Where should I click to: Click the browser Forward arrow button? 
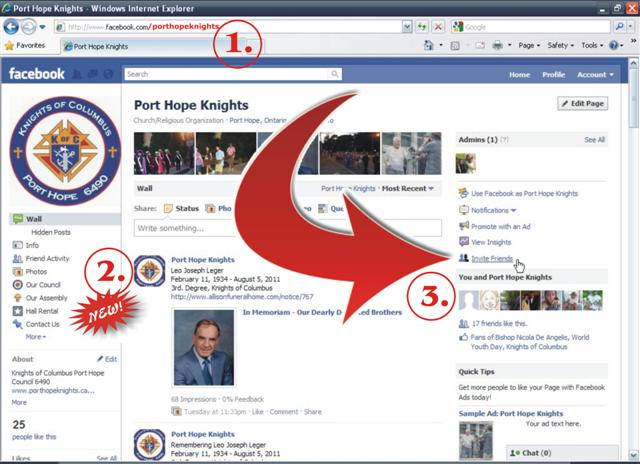tap(28, 27)
